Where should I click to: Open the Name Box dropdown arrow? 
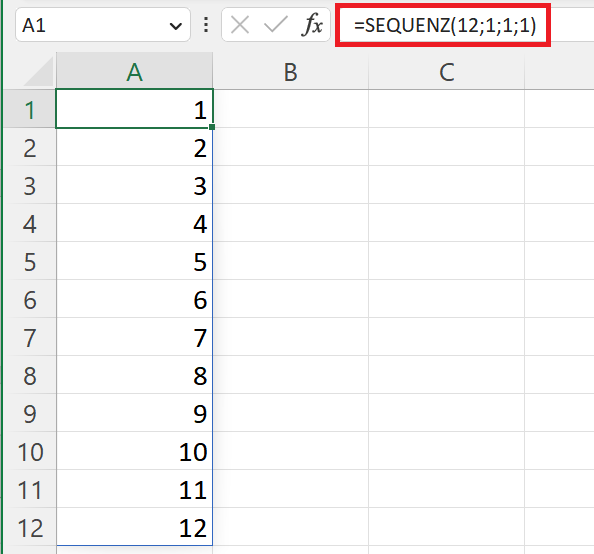(175, 26)
